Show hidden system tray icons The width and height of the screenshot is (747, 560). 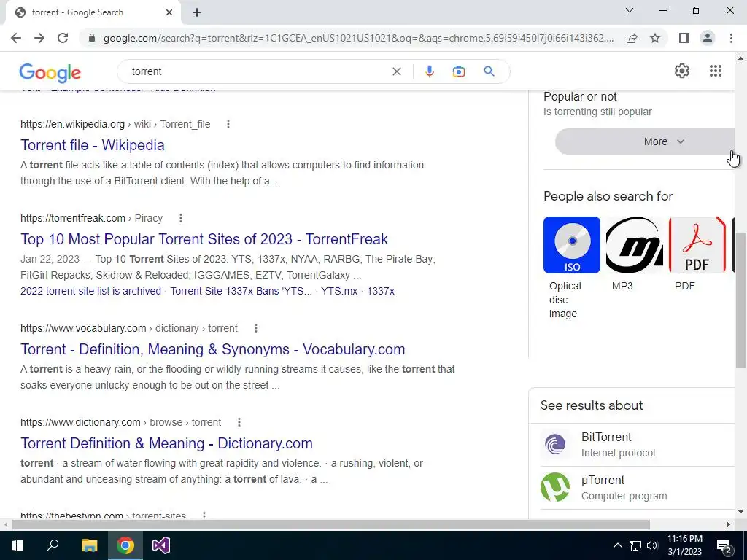(x=617, y=545)
